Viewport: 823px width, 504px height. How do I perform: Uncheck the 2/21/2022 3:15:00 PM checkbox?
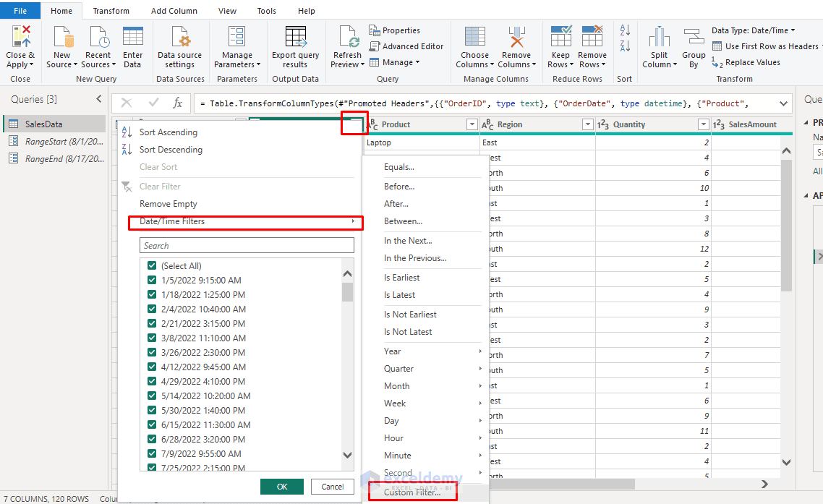tap(152, 323)
